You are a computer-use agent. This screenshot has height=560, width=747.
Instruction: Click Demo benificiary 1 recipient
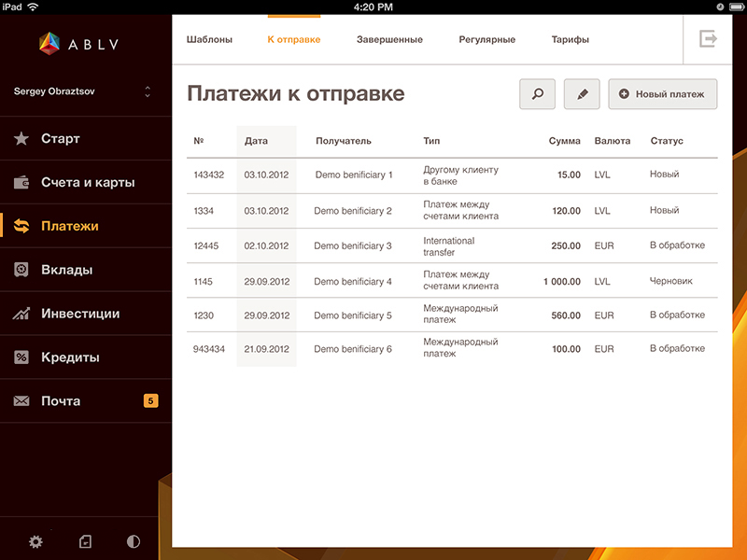click(354, 175)
